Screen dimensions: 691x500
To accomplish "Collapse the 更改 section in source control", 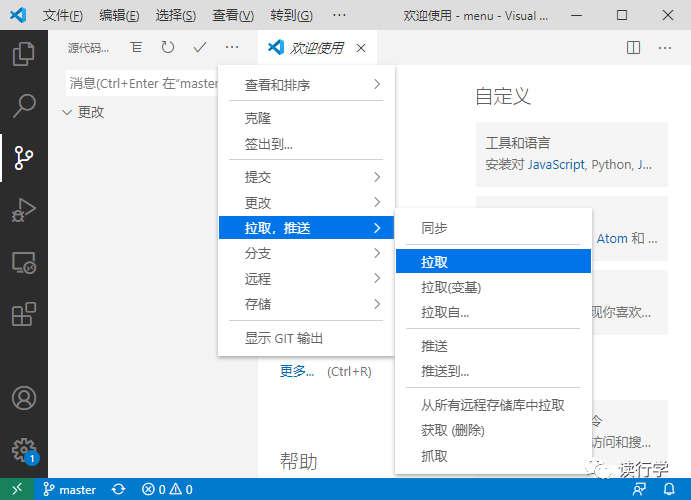I will (x=84, y=112).
